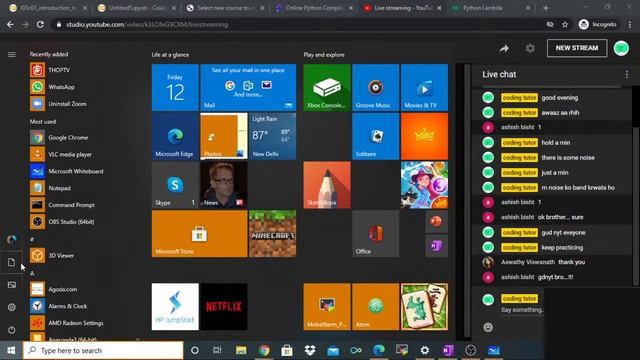Open Documents from Start sidebar

(11, 262)
